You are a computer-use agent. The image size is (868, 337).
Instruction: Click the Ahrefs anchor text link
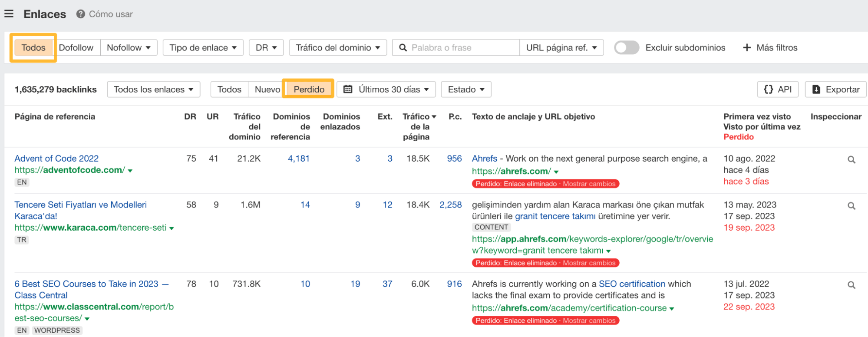(485, 159)
